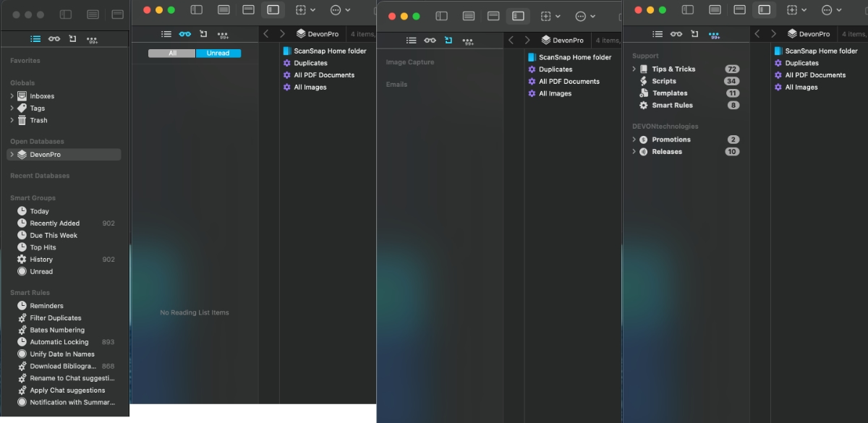
Task: Toggle the Unread reading list filter
Action: point(218,54)
